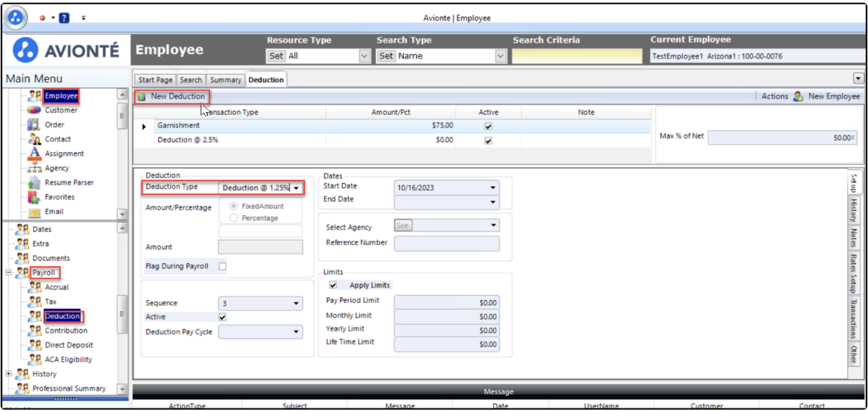Image resolution: width=868 pixels, height=411 pixels.
Task: Open the Rates Setup vertical side tab
Action: (x=853, y=274)
